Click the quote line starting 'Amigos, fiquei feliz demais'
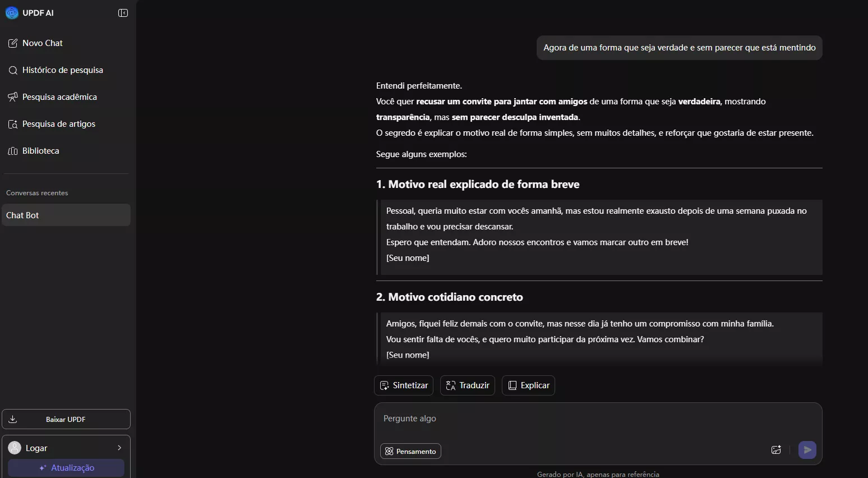Image resolution: width=868 pixels, height=478 pixels. click(580, 324)
